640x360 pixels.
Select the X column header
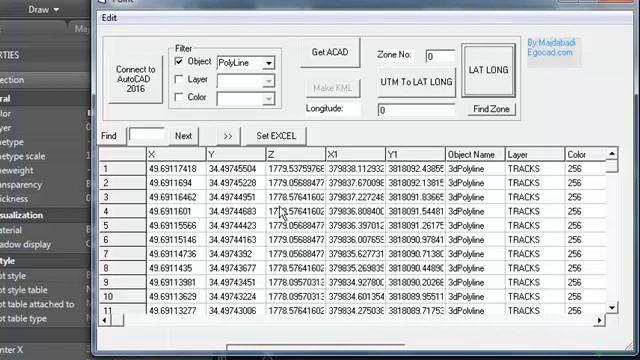[176, 154]
